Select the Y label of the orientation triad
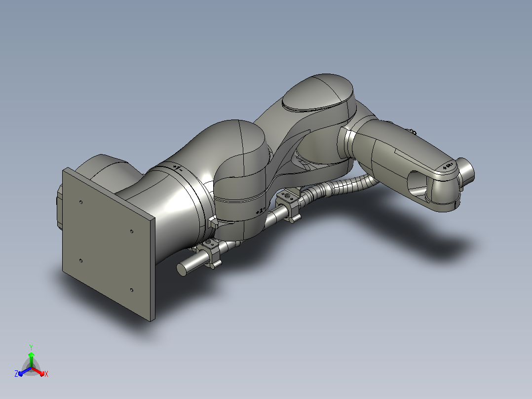Screen dimensions: 532x399 (x=31, y=347)
